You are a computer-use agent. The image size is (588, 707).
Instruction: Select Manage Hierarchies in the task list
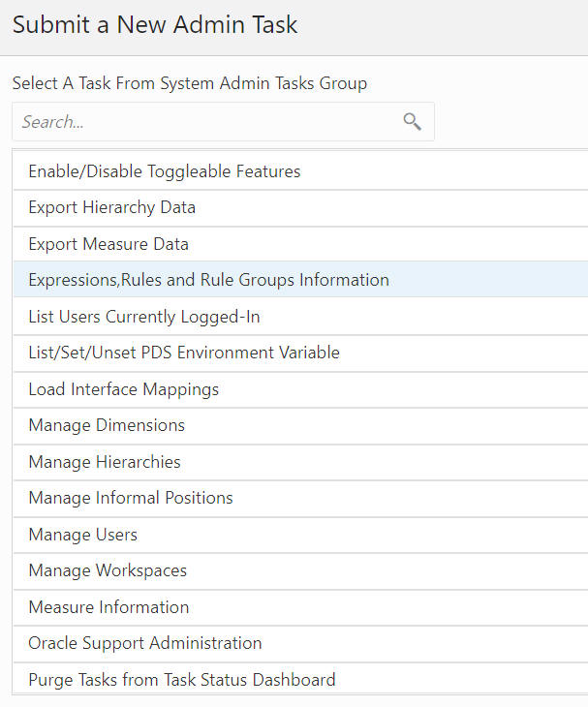tap(105, 462)
